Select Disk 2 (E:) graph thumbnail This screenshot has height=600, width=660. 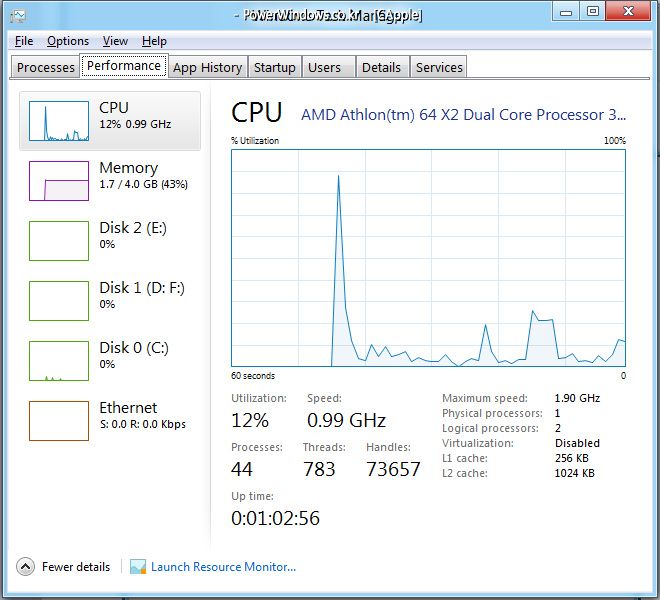coord(59,241)
